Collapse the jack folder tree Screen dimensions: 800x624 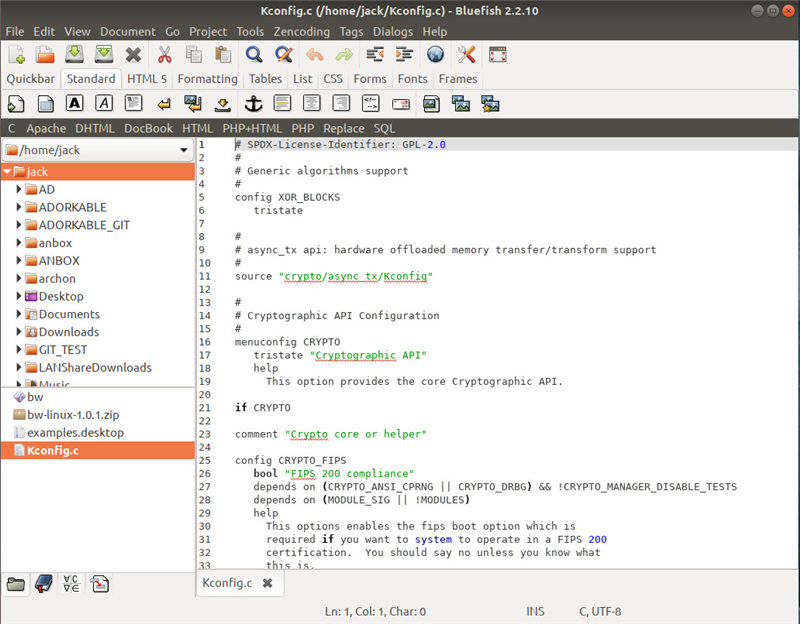click(x=7, y=171)
